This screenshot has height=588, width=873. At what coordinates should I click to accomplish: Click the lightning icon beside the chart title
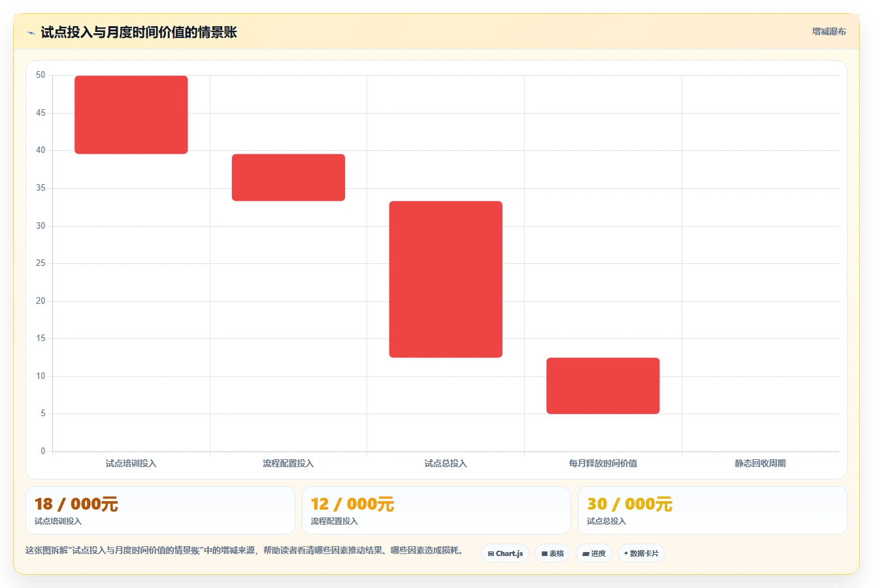(x=31, y=33)
